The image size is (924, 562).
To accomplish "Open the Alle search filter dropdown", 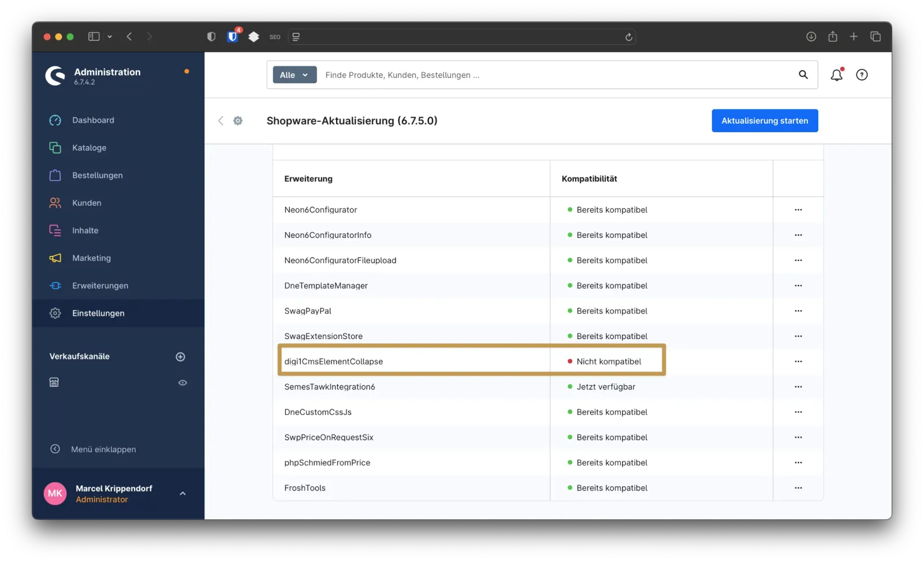I will coord(294,75).
